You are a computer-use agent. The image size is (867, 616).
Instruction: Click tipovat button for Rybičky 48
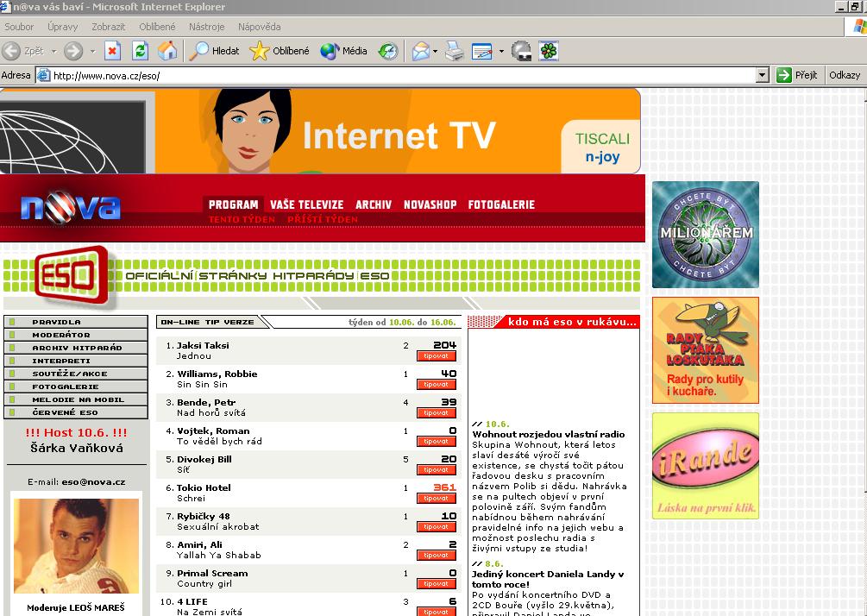coord(437,527)
